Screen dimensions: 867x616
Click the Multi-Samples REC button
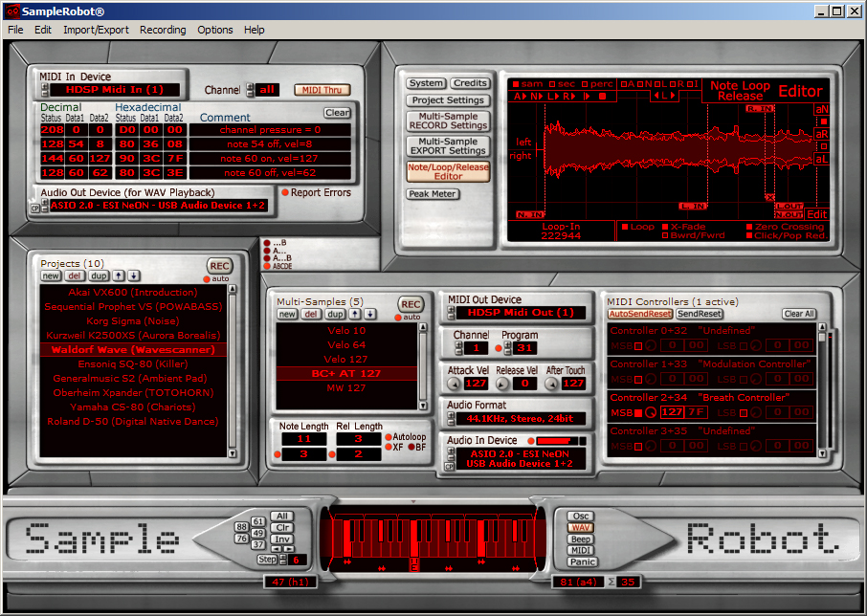[x=411, y=304]
